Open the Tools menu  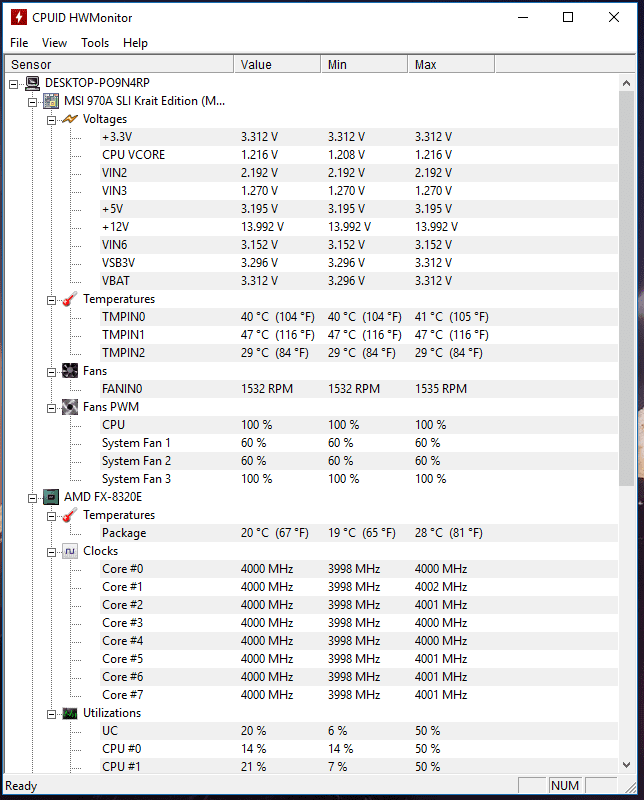tap(95, 43)
